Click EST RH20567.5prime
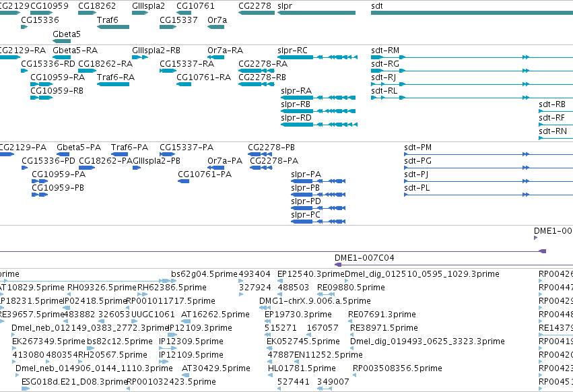This screenshot has height=392, width=573. [112, 355]
